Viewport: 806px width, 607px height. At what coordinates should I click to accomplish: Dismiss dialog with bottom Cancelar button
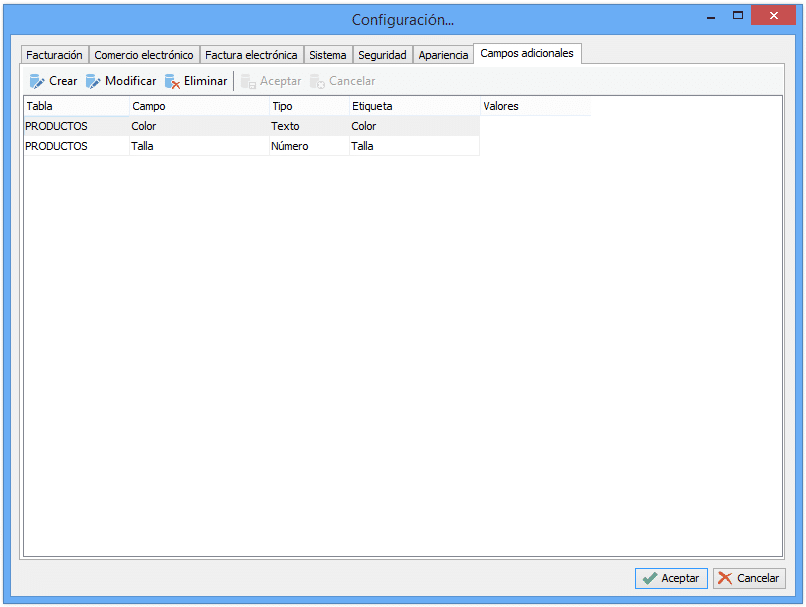(x=749, y=578)
